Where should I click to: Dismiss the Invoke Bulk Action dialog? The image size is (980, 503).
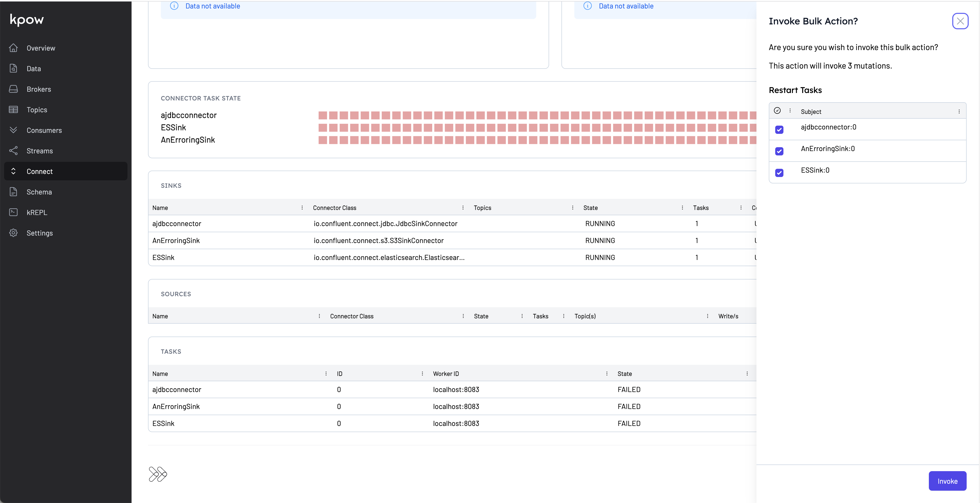pyautogui.click(x=960, y=21)
